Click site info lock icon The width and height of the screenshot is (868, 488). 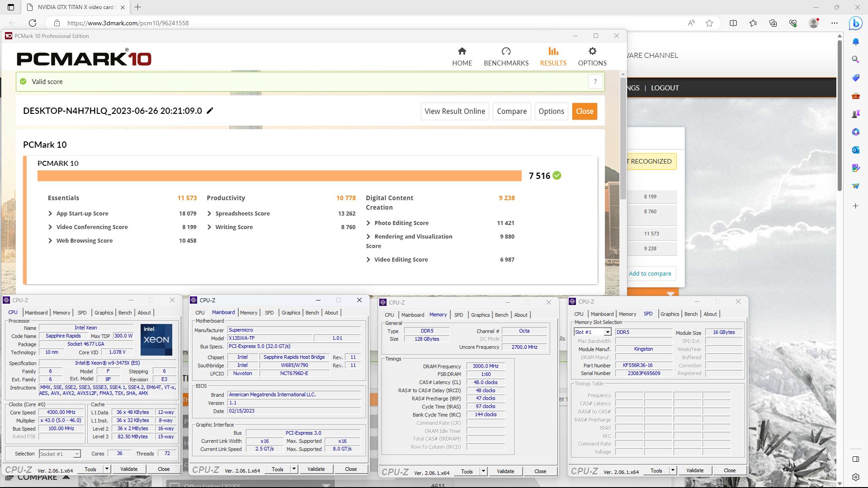(57, 23)
